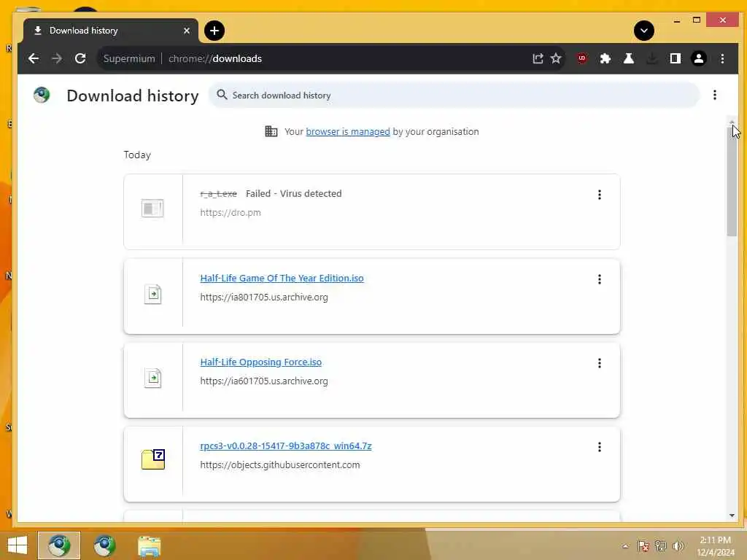Image resolution: width=747 pixels, height=560 pixels.
Task: Open Half-Life Game Of The Year Edition.iso file
Action: click(282, 278)
